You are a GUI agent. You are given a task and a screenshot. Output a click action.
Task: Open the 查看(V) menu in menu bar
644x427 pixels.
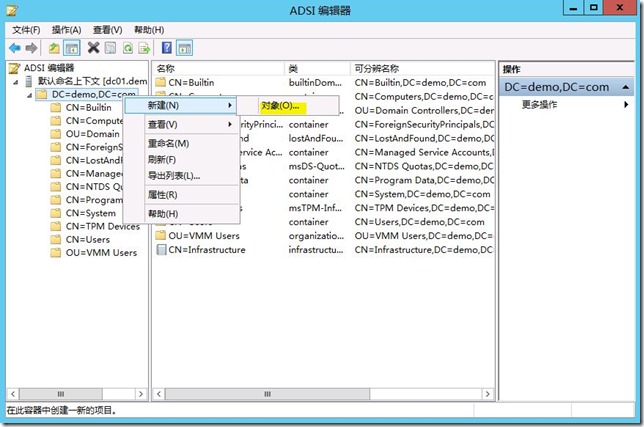108,30
